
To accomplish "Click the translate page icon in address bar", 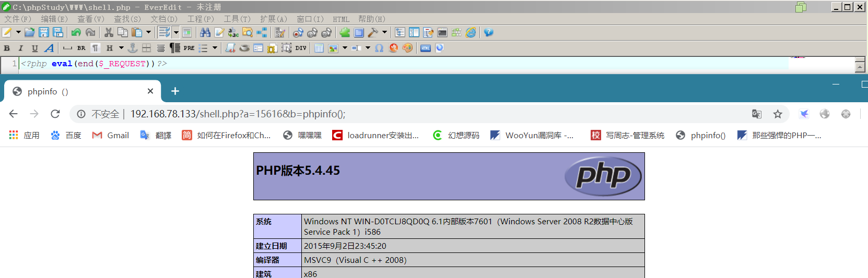I will (x=756, y=114).
